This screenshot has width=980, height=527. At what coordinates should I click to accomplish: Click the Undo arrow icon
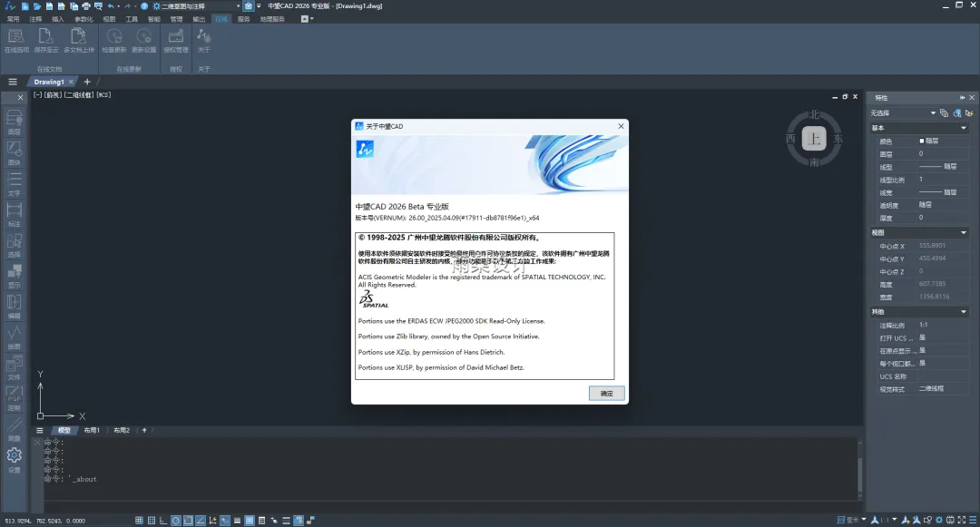111,6
